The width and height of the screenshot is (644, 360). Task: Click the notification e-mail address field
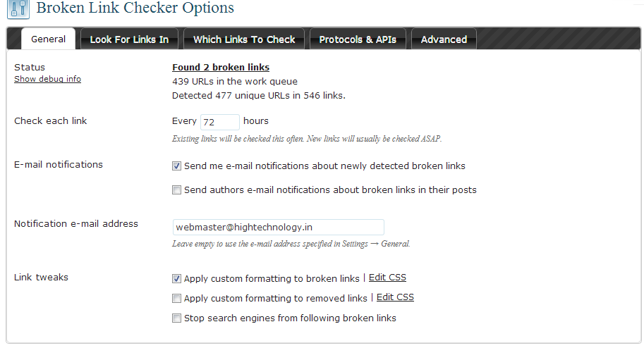coord(279,227)
